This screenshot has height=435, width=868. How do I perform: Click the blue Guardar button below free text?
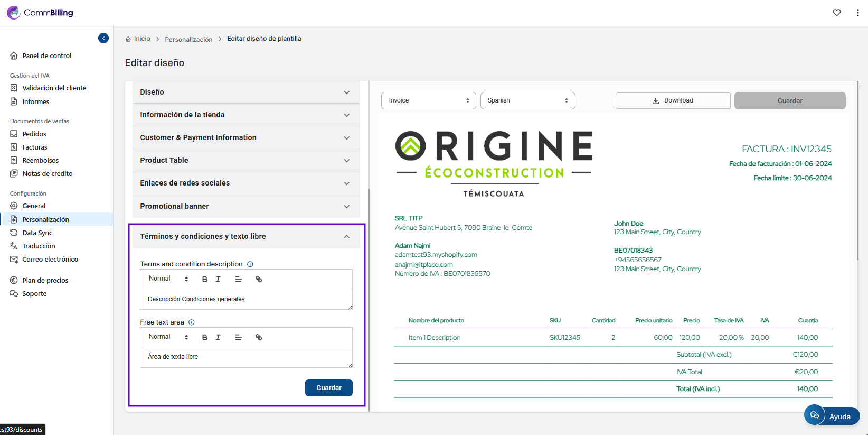coord(328,387)
